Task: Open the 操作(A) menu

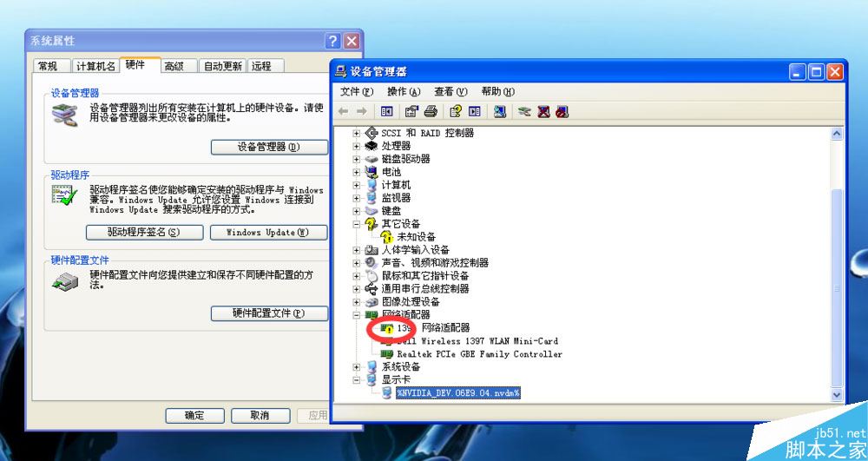Action: coord(404,91)
